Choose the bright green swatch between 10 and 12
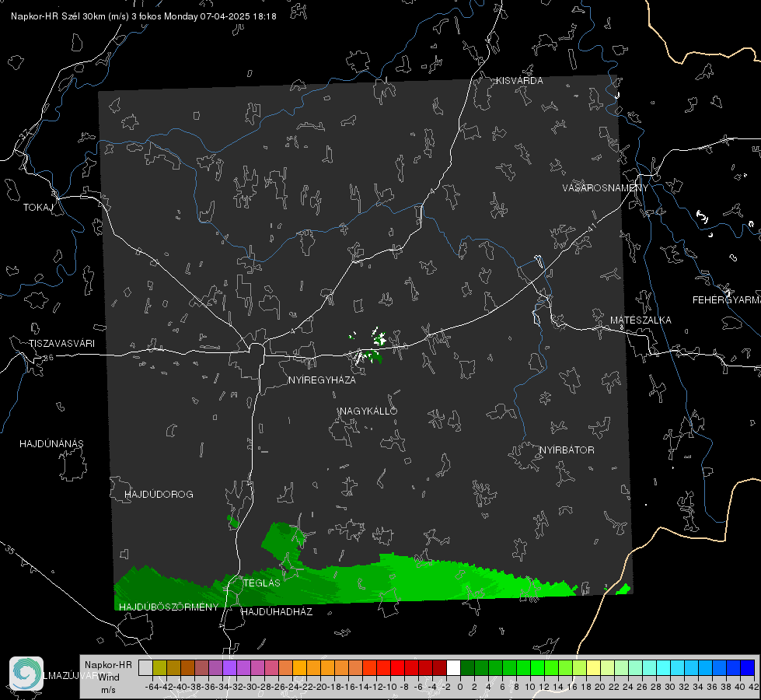761x700 pixels. pos(537,668)
